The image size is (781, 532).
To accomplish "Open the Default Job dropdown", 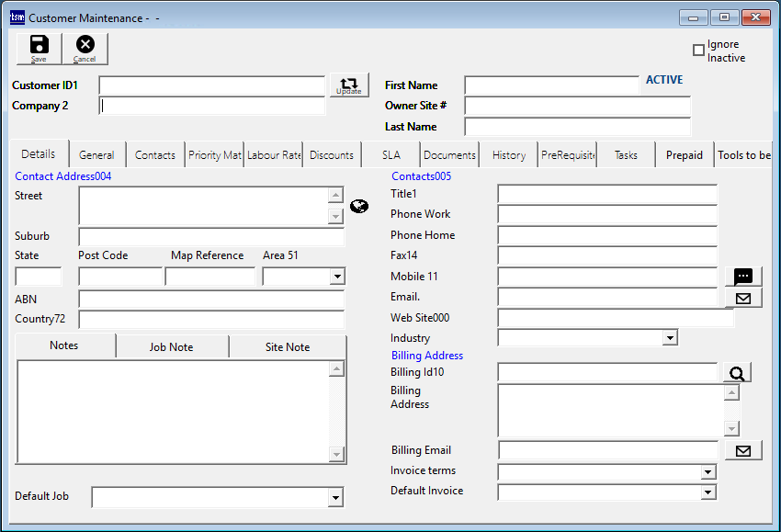I will click(335, 497).
